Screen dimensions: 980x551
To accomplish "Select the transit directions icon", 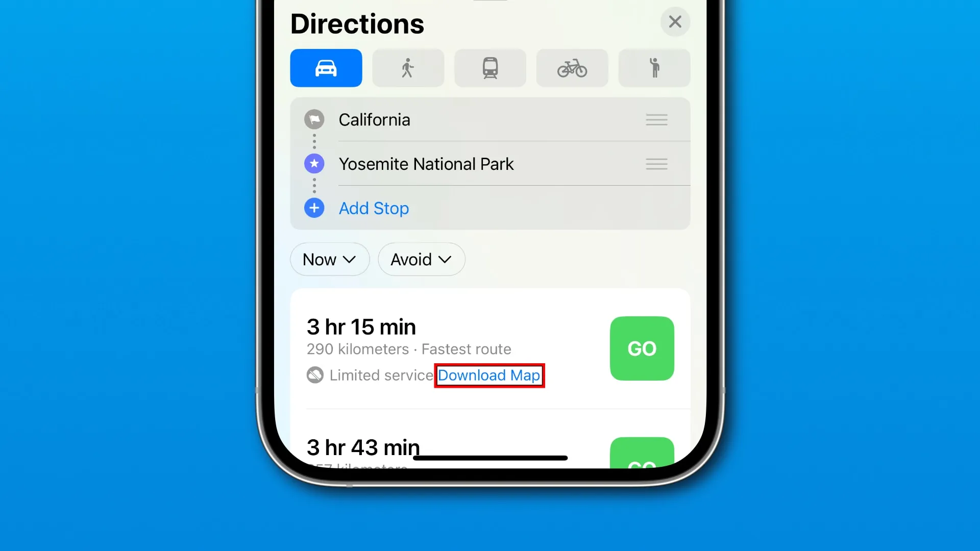I will [x=490, y=68].
